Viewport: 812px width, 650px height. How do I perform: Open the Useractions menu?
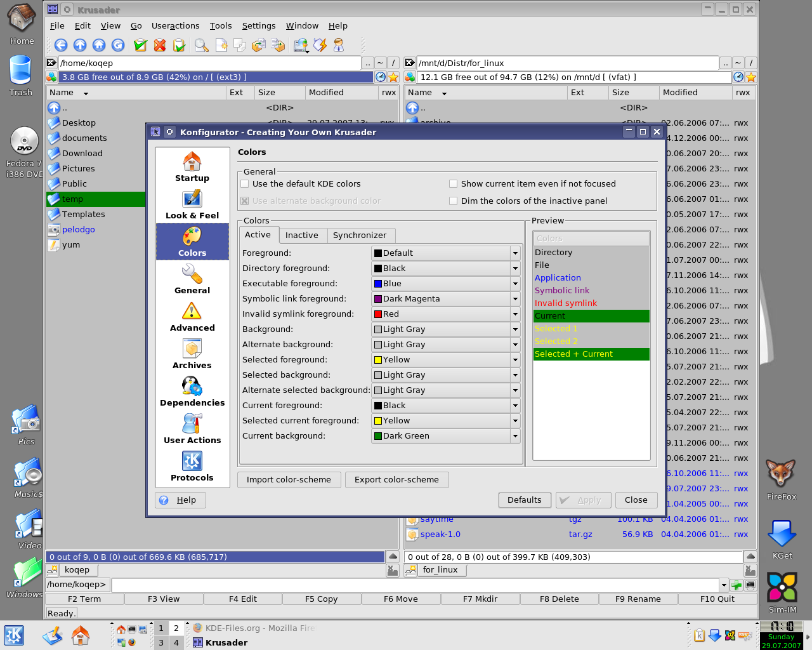176,26
